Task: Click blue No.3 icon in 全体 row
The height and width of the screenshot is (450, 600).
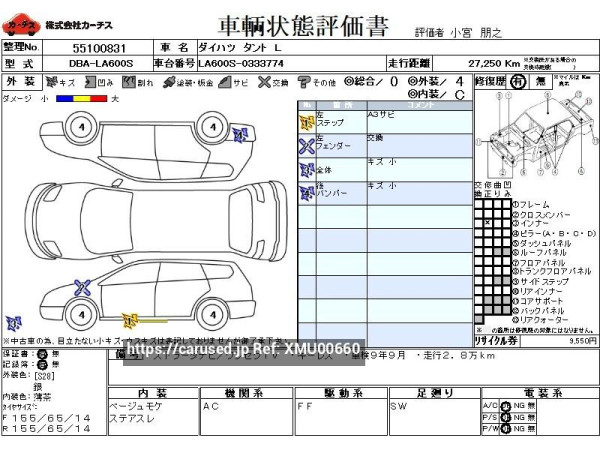Action: coord(307,170)
